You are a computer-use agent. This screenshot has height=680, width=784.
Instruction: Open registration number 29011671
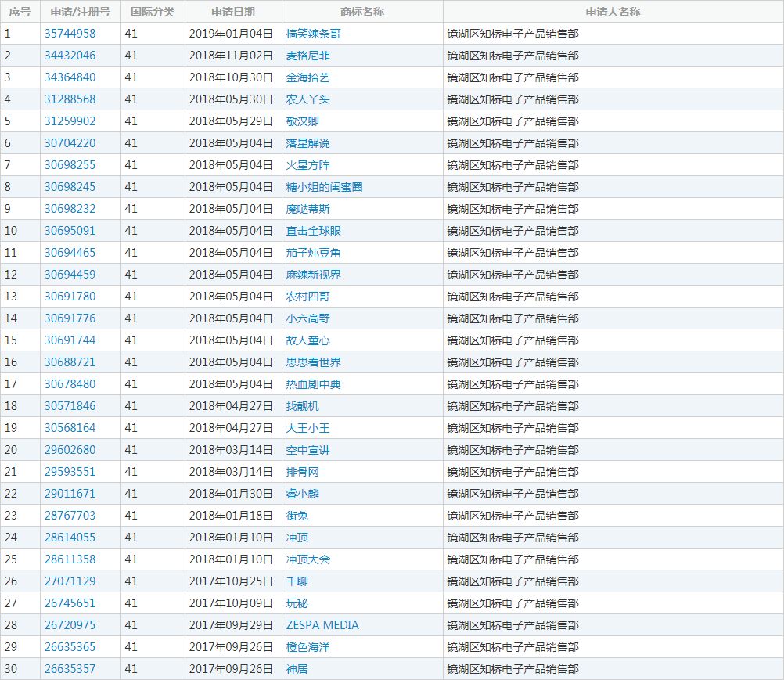pos(70,494)
